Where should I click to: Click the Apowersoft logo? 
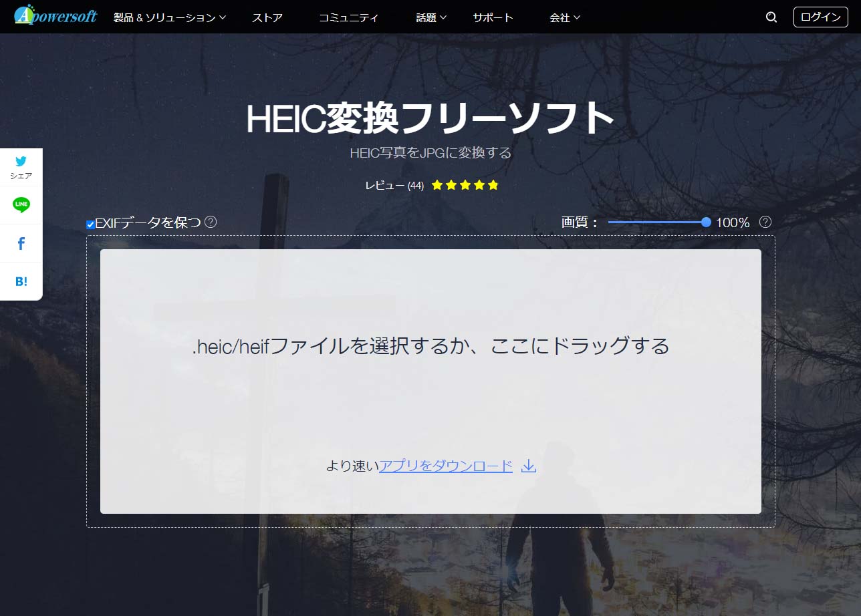pyautogui.click(x=55, y=15)
